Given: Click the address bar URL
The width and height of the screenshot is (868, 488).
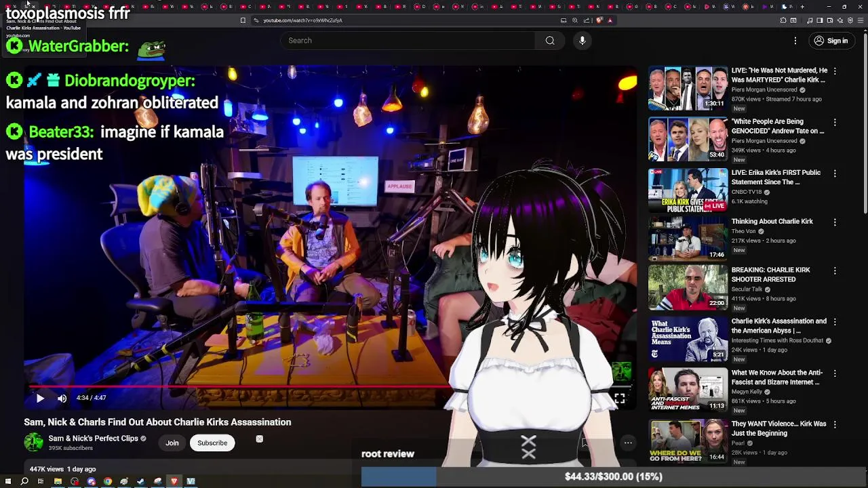Looking at the screenshot, I should click(302, 20).
